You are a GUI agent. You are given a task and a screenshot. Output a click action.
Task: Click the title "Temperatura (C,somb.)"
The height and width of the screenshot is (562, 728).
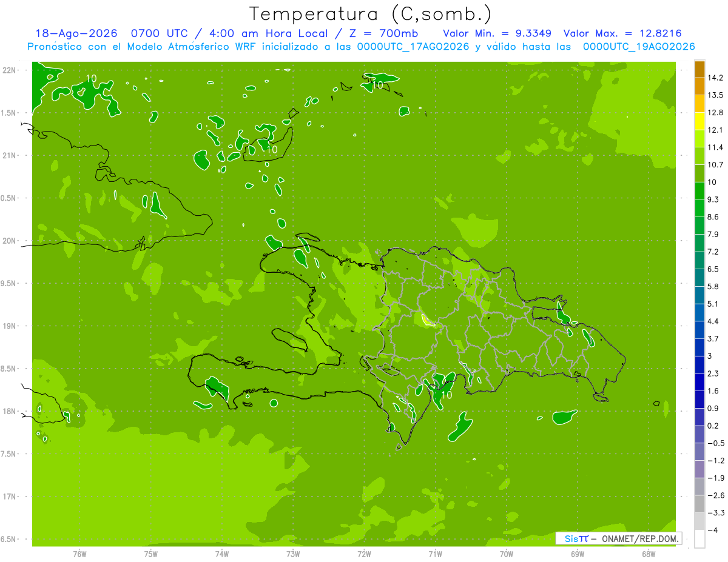point(369,14)
